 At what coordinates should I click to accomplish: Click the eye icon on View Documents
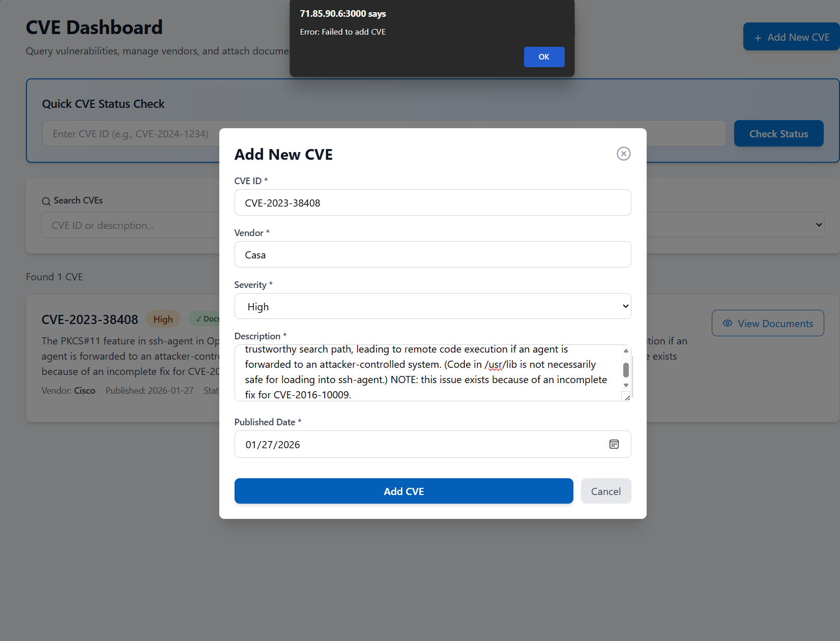click(728, 323)
